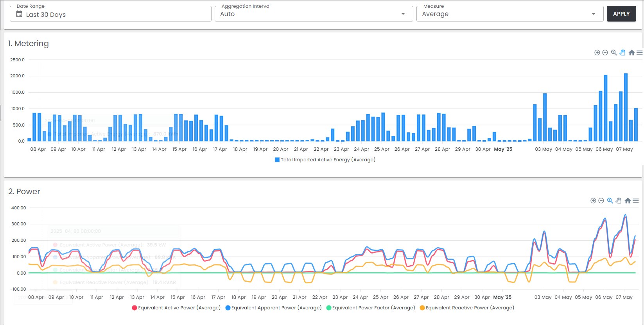Open the Power chart hamburger menu

(636, 200)
